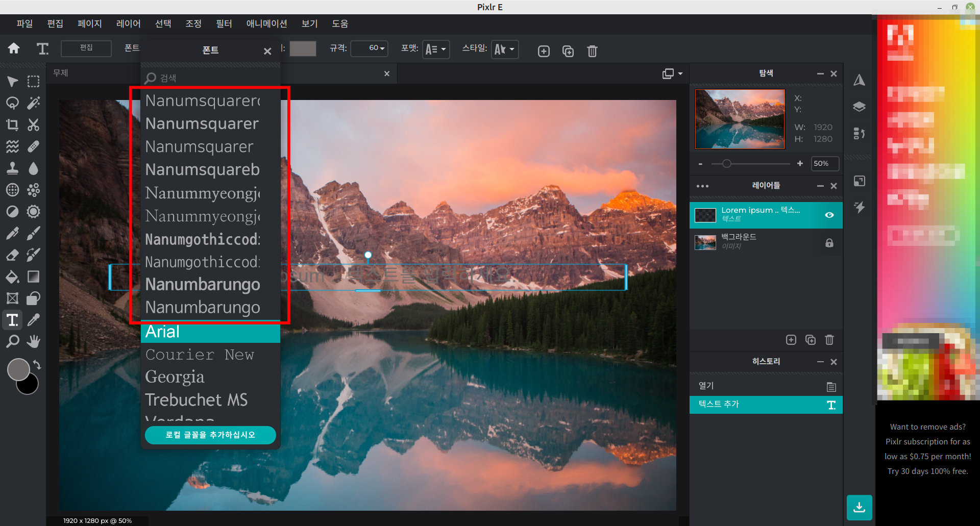The height and width of the screenshot is (526, 980).
Task: Click the download save button
Action: click(860, 507)
